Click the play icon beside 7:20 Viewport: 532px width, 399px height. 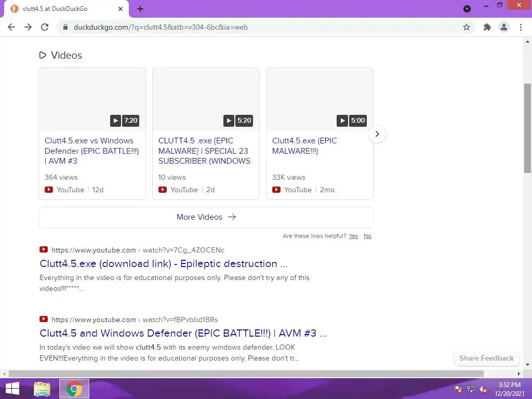click(x=115, y=121)
